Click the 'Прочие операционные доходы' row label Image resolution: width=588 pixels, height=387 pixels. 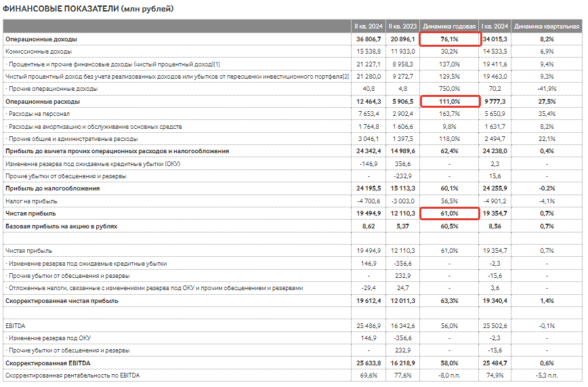[x=51, y=89]
